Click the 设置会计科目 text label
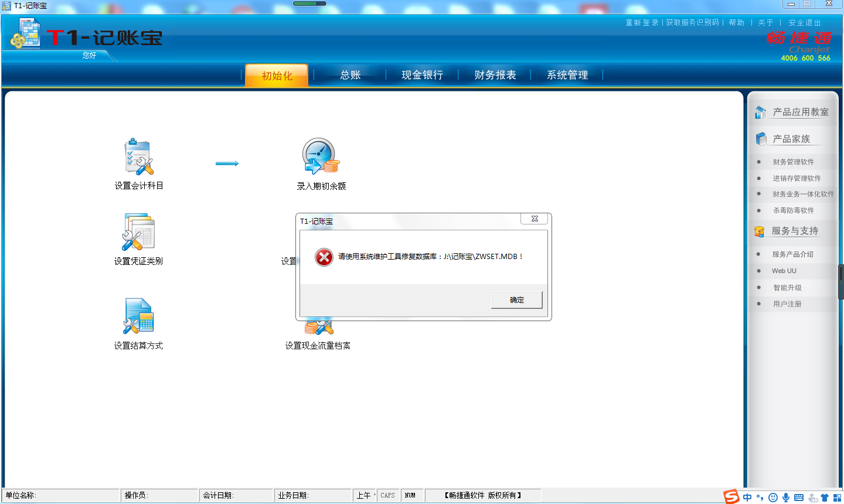This screenshot has width=844, height=504. 139,186
